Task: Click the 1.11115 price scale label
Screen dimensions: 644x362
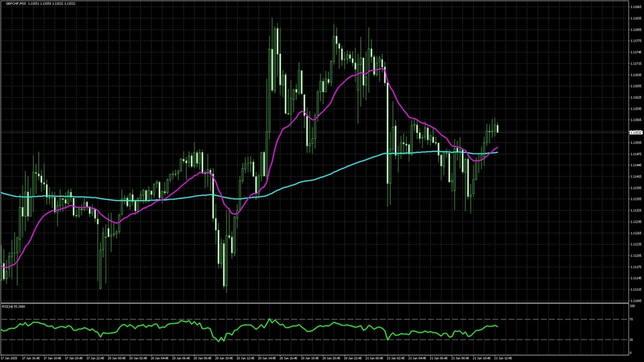Action: coord(635,290)
